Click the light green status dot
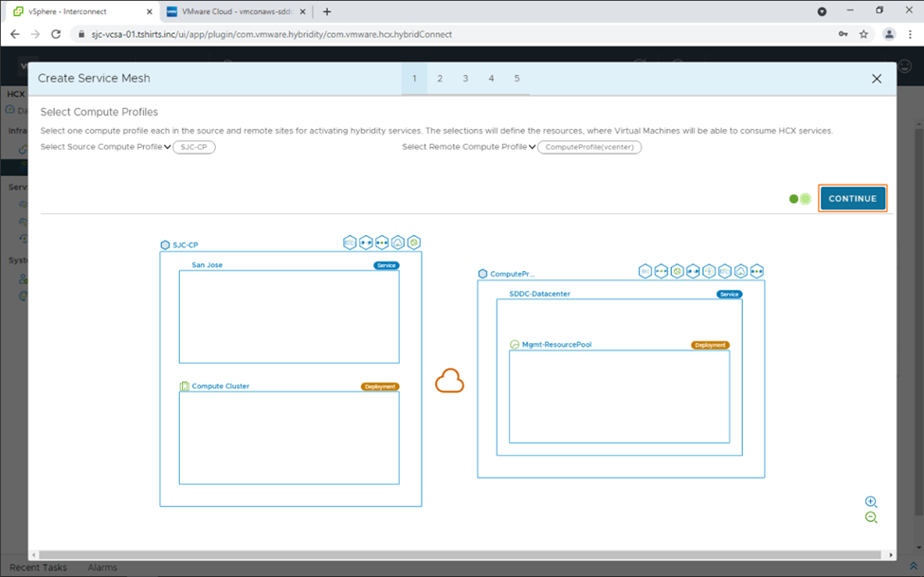This screenshot has width=924, height=577. [806, 199]
